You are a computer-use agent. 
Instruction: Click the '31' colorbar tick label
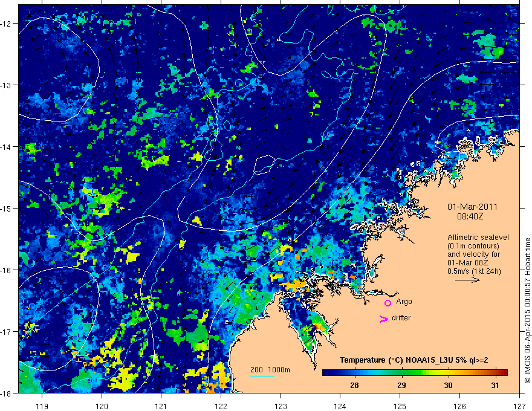click(x=495, y=385)
